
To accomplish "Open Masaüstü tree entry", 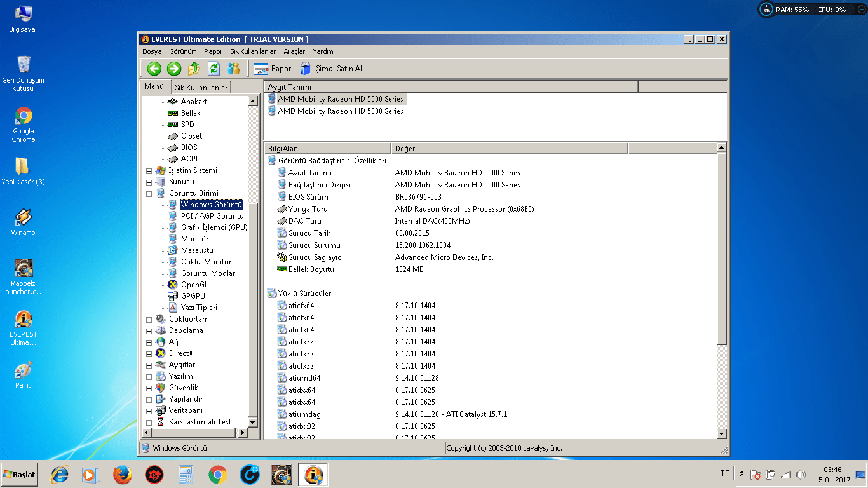I will (x=197, y=250).
